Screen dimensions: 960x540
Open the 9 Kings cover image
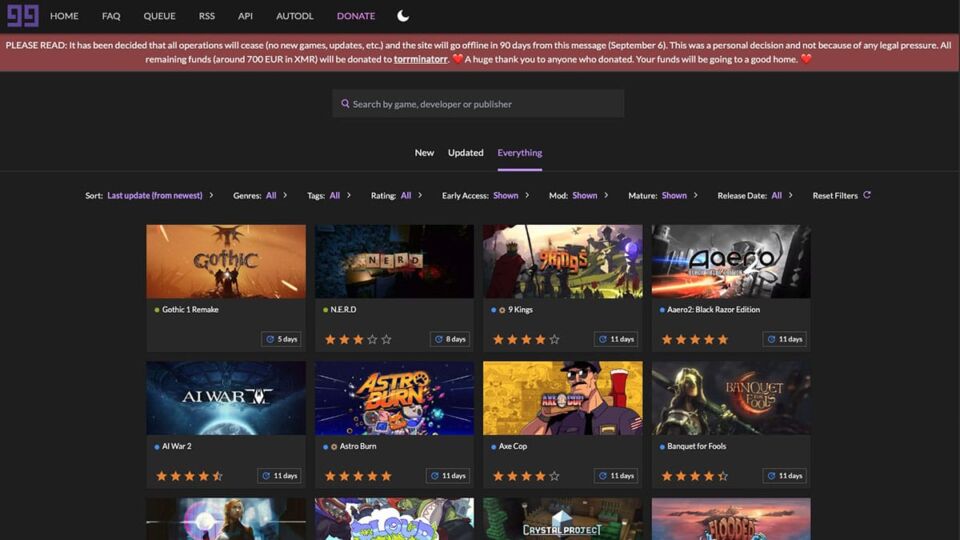(563, 261)
